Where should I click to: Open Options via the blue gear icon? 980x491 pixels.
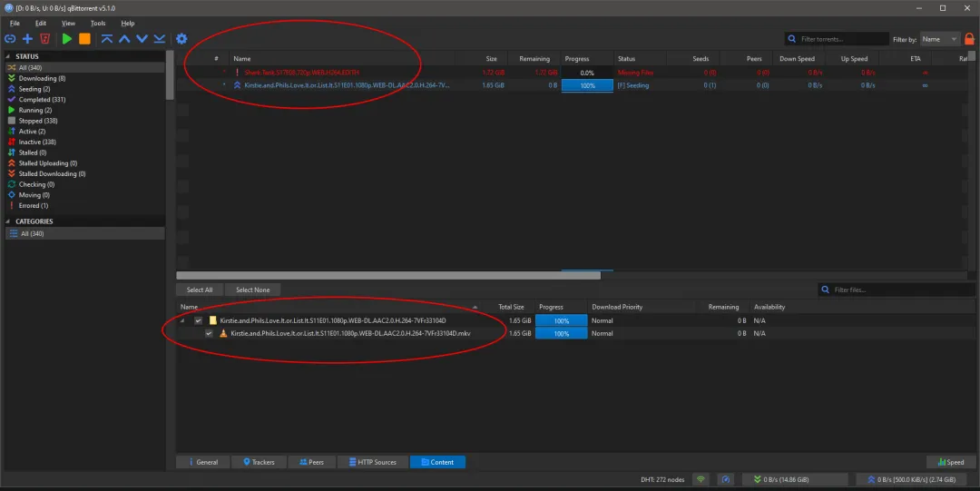point(181,39)
